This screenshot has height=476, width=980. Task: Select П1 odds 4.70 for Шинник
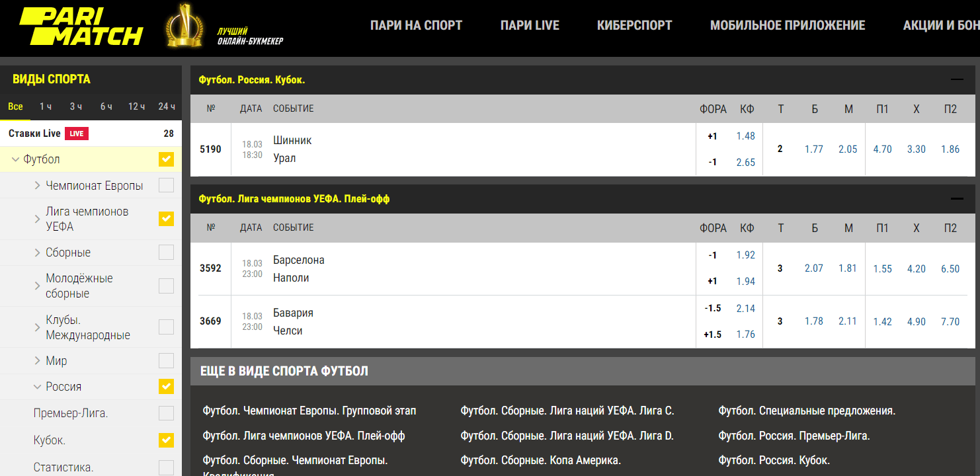pyautogui.click(x=882, y=149)
